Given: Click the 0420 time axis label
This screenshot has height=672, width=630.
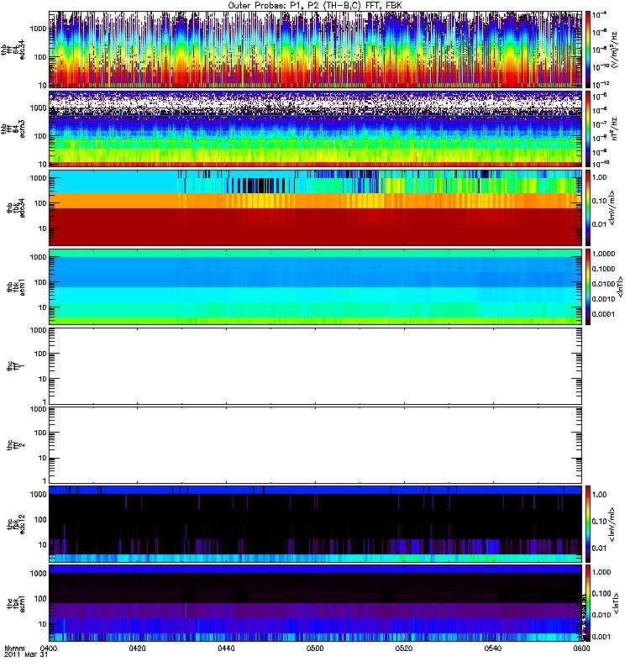Looking at the screenshot, I should click(x=138, y=649).
